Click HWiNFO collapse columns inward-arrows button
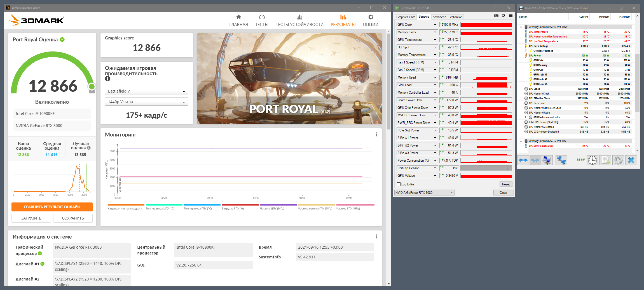This screenshot has height=290, width=644. [535, 160]
